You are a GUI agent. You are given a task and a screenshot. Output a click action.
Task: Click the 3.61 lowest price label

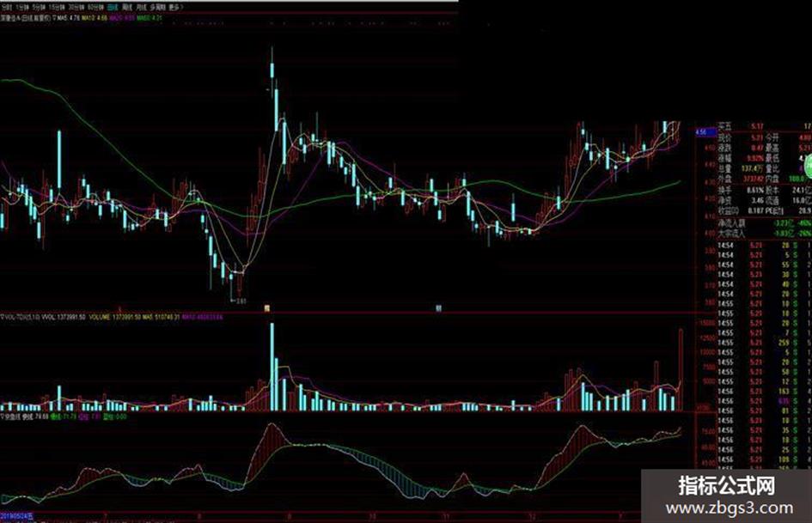point(241,301)
